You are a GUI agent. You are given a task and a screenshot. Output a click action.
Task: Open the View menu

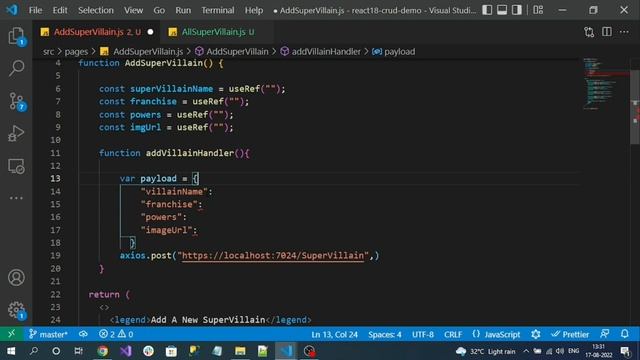pyautogui.click(x=133, y=10)
